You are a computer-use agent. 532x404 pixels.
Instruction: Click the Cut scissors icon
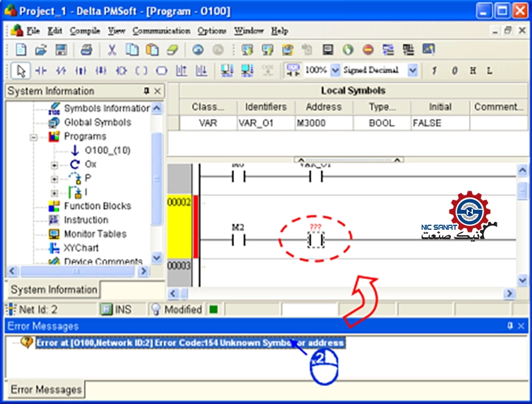(x=112, y=50)
